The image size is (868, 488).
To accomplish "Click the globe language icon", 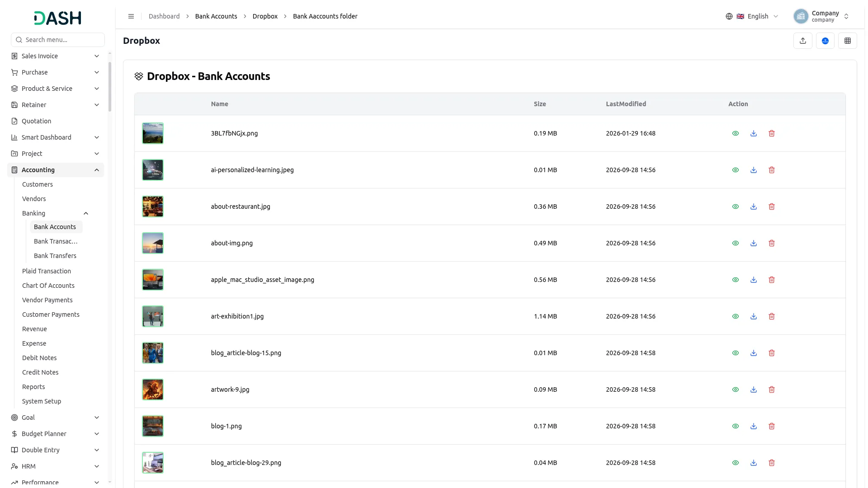I will (x=729, y=16).
